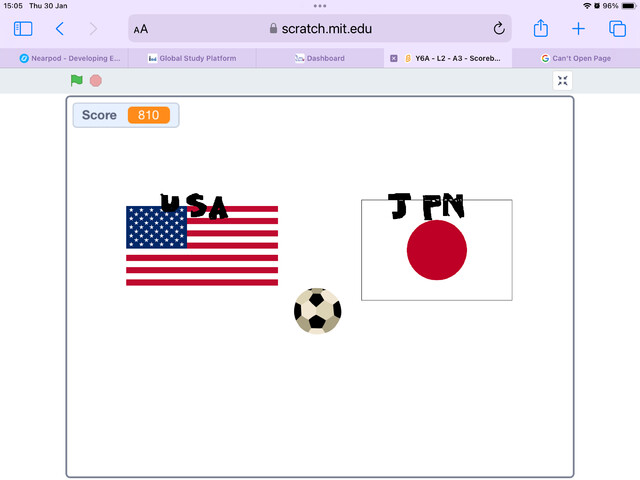Switch to the Can't Open Page tab
Viewport: 640px width, 480px height.
pyautogui.click(x=576, y=58)
